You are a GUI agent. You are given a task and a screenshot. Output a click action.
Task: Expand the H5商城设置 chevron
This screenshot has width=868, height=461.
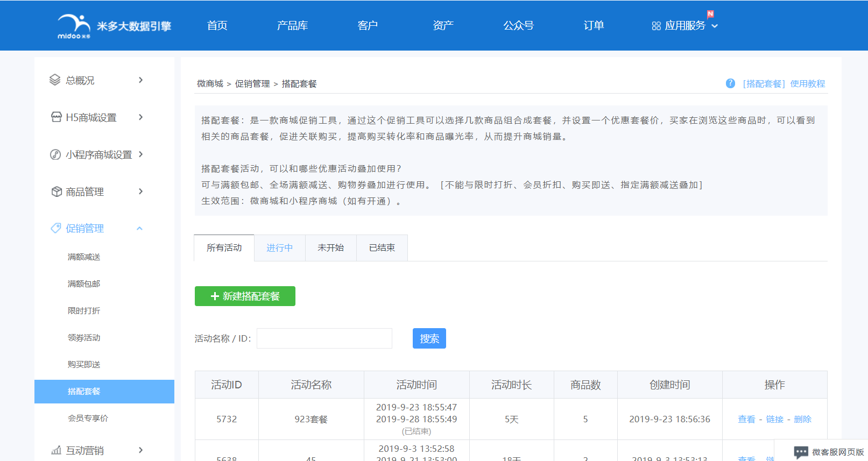[140, 117]
